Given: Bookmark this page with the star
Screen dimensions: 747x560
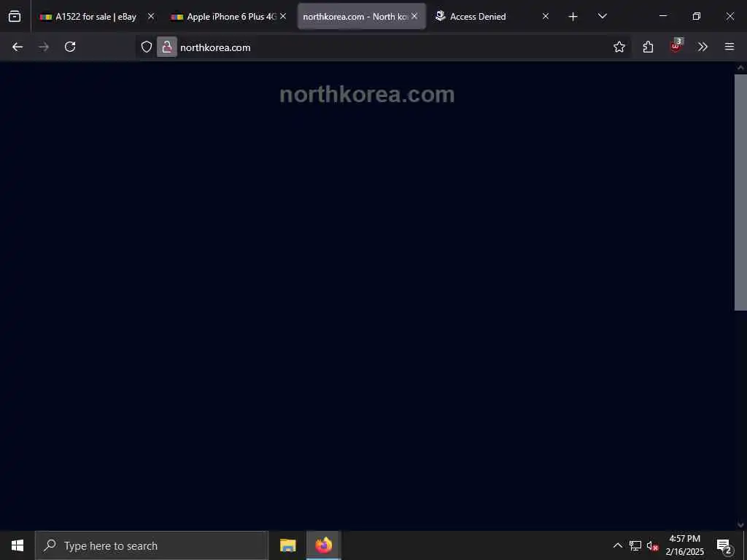Looking at the screenshot, I should (x=619, y=47).
